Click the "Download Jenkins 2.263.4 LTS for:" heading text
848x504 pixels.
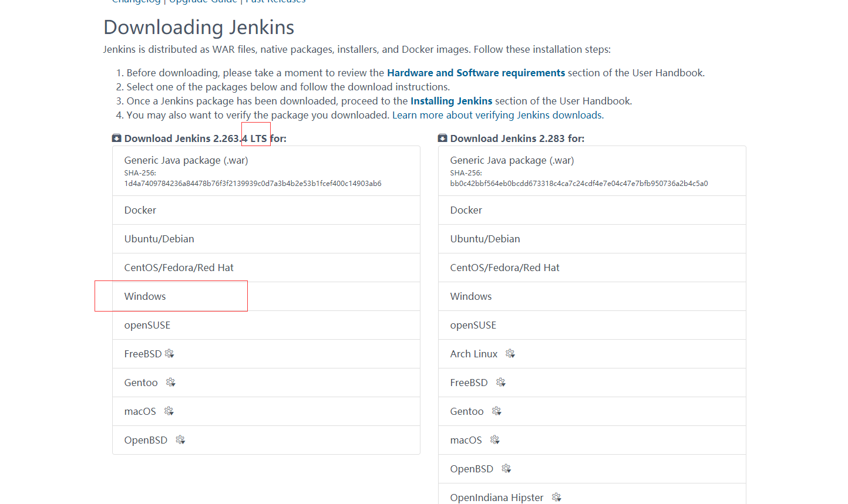point(205,138)
